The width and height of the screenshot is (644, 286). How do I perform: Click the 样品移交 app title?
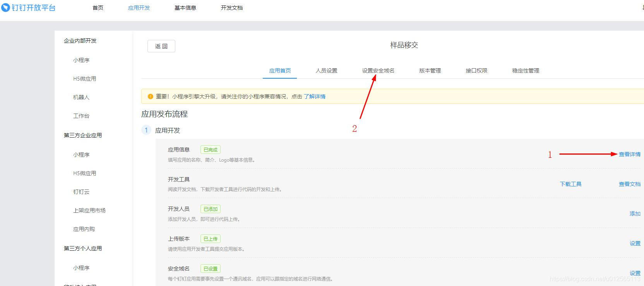[404, 45]
